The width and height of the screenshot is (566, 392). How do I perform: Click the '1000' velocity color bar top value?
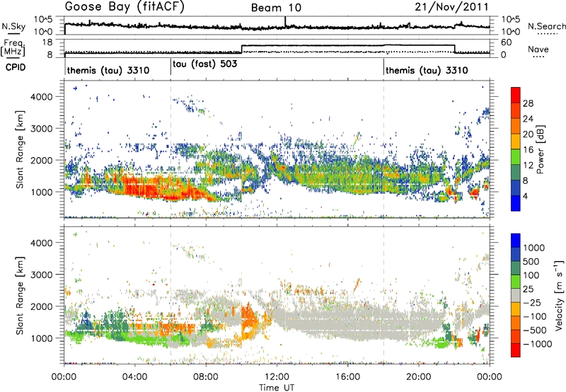(534, 248)
